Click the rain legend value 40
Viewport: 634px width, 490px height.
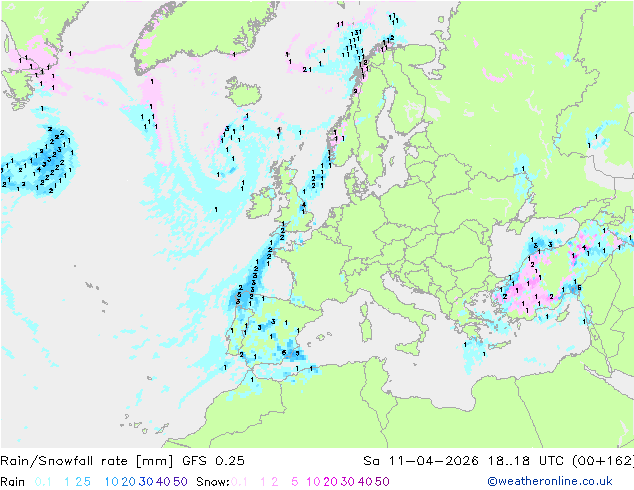[163, 482]
